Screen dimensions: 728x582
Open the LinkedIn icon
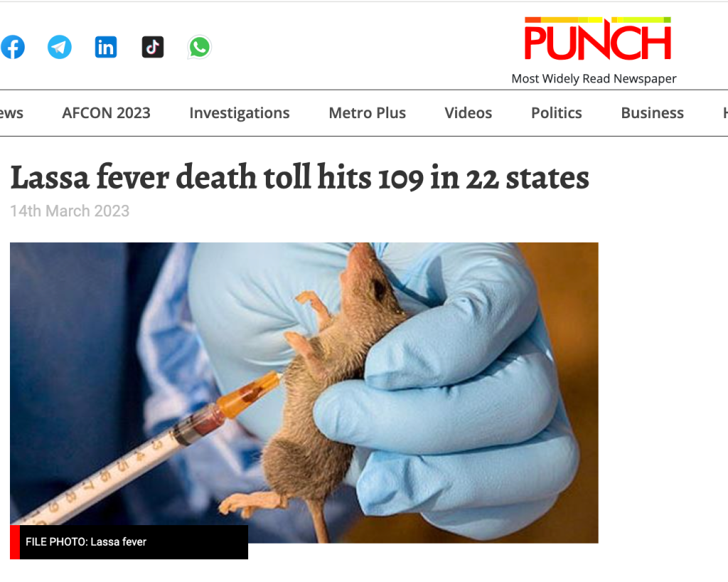pos(106,47)
